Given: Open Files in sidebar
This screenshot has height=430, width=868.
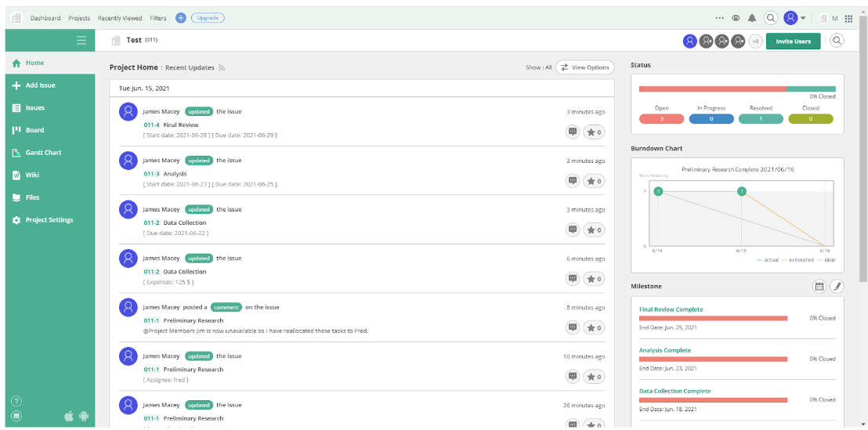Looking at the screenshot, I should coord(50,197).
